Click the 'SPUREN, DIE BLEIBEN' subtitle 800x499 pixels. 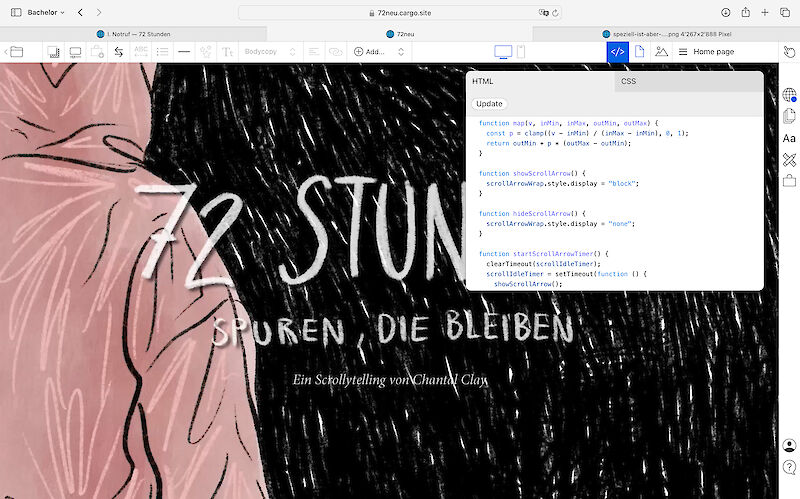pos(393,329)
